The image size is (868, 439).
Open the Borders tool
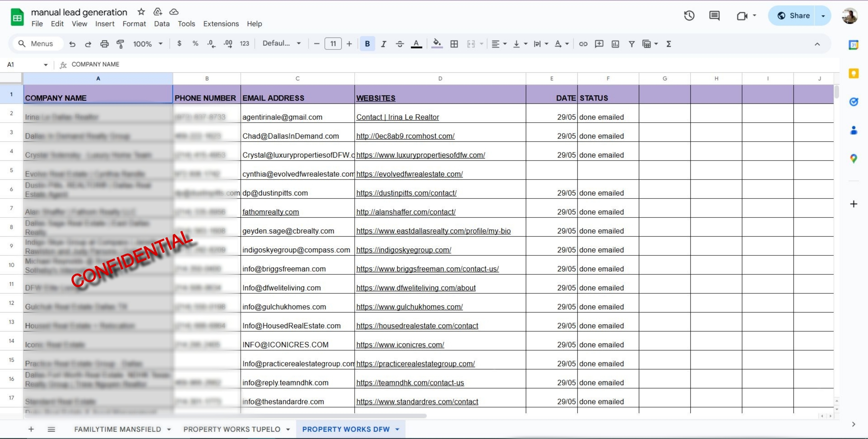pos(454,44)
